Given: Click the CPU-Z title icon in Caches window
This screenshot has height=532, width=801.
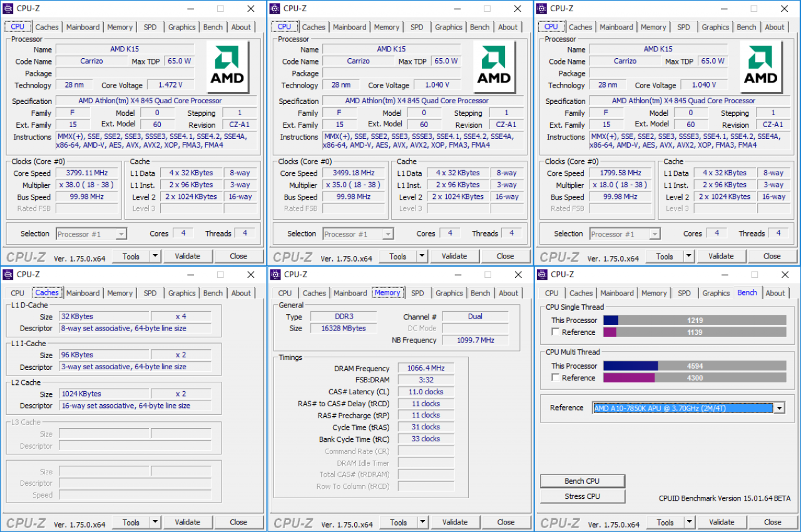Looking at the screenshot, I should point(8,275).
